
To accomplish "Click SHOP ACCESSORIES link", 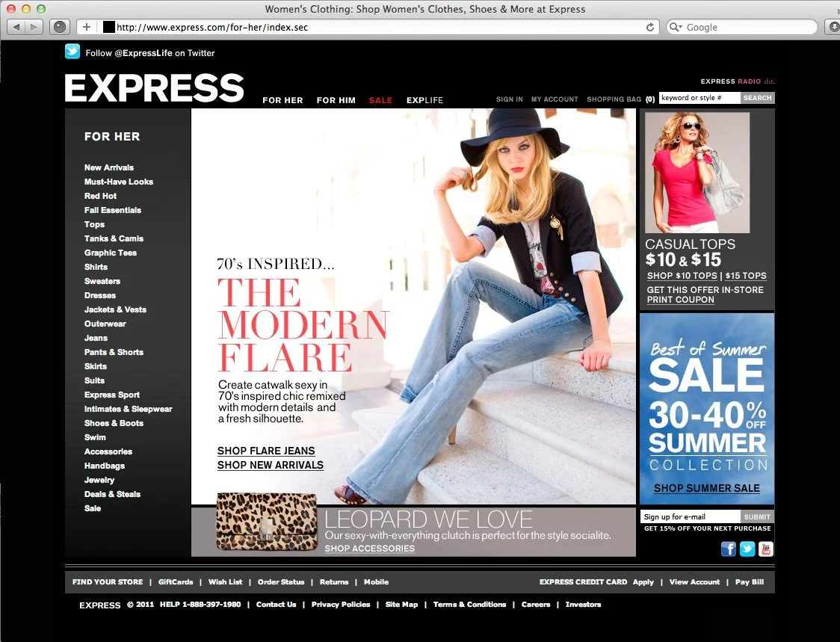I will pyautogui.click(x=370, y=549).
